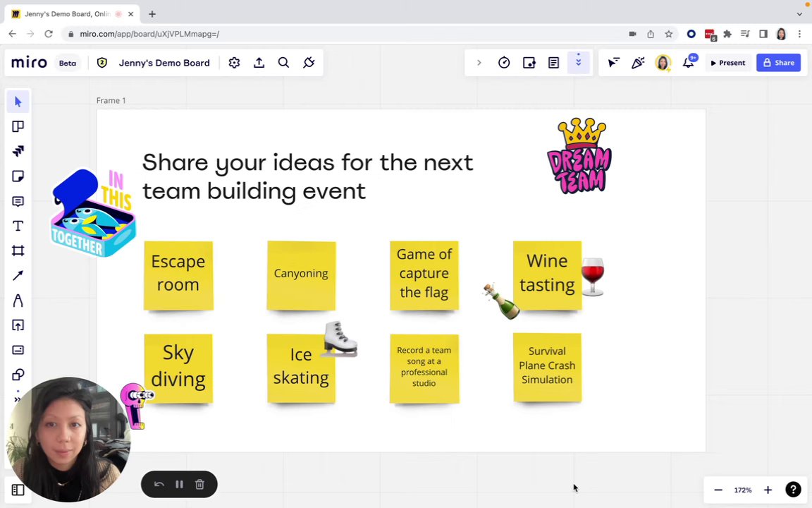812x508 pixels.
Task: Switch to Jenny's Demo Board browser tab
Action: click(72, 14)
